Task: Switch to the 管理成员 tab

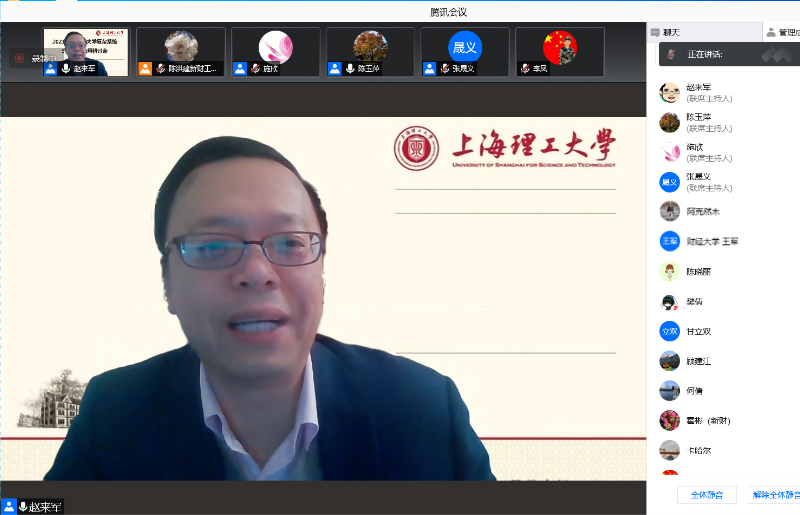Action: (782, 32)
